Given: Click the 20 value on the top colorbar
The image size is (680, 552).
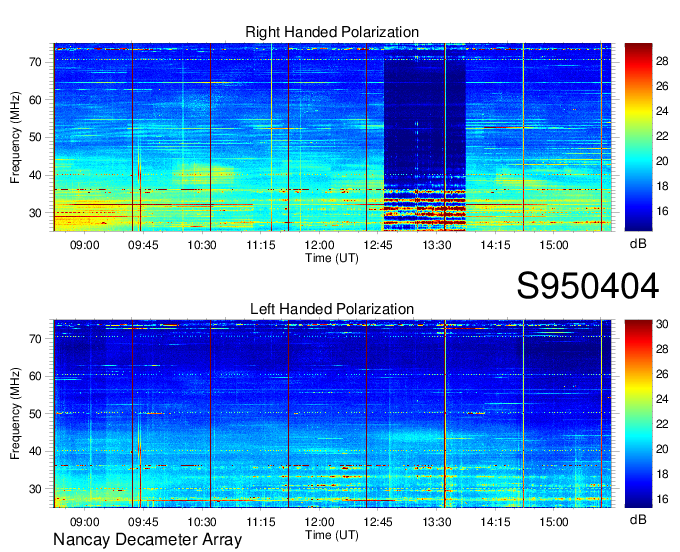Looking at the screenshot, I should pos(662,161).
